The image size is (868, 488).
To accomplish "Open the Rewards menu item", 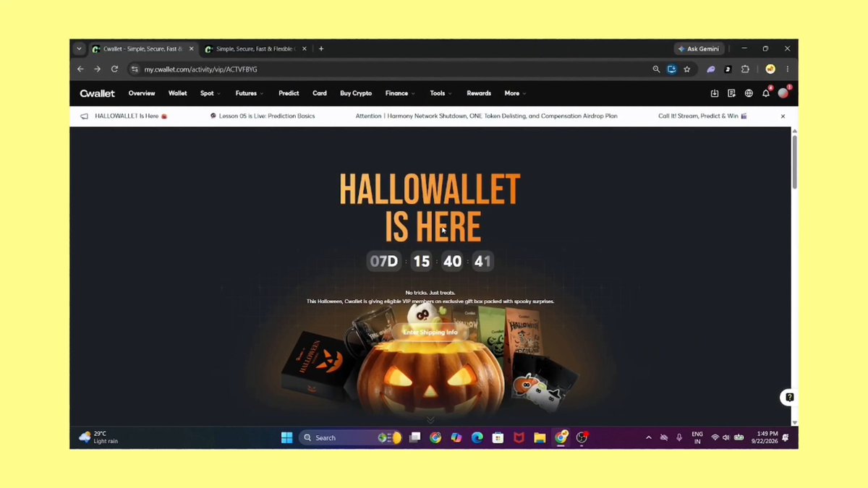I will point(479,93).
